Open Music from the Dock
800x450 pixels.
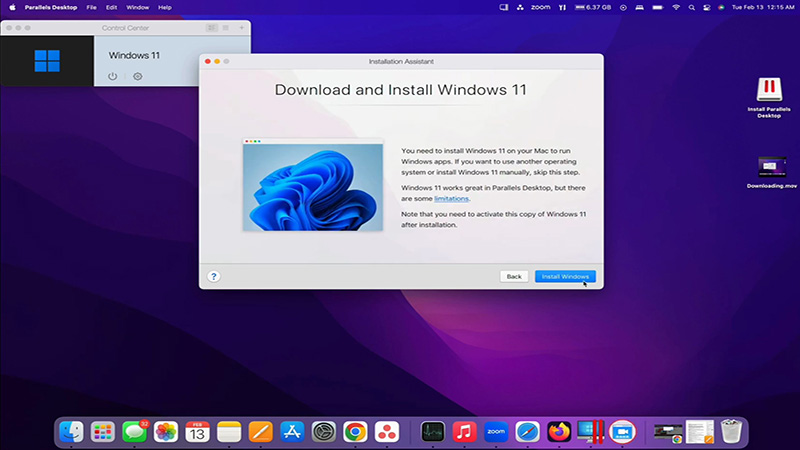(x=464, y=432)
